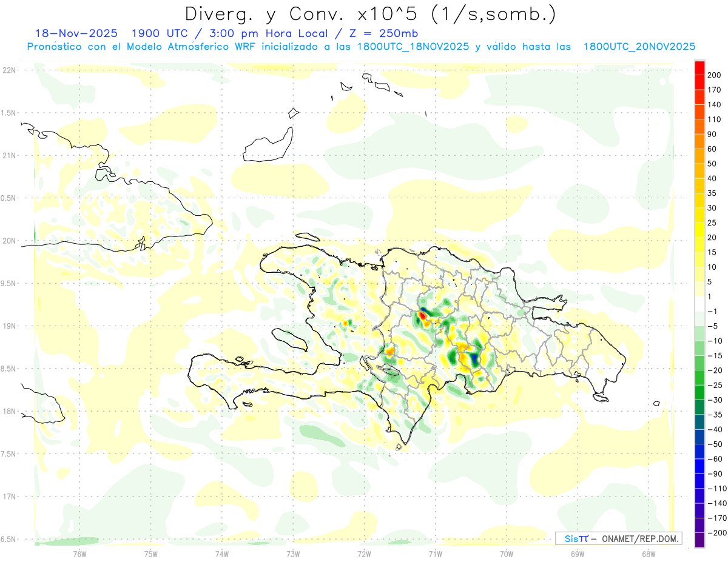Click the '170' colorbar label
This screenshot has height=562, width=728.
coord(714,90)
